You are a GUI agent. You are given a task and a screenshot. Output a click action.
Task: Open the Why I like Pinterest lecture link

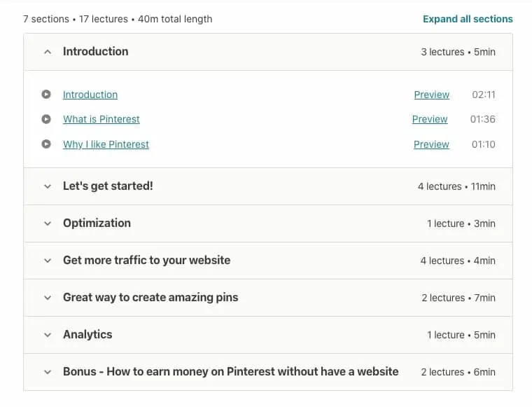coord(106,144)
